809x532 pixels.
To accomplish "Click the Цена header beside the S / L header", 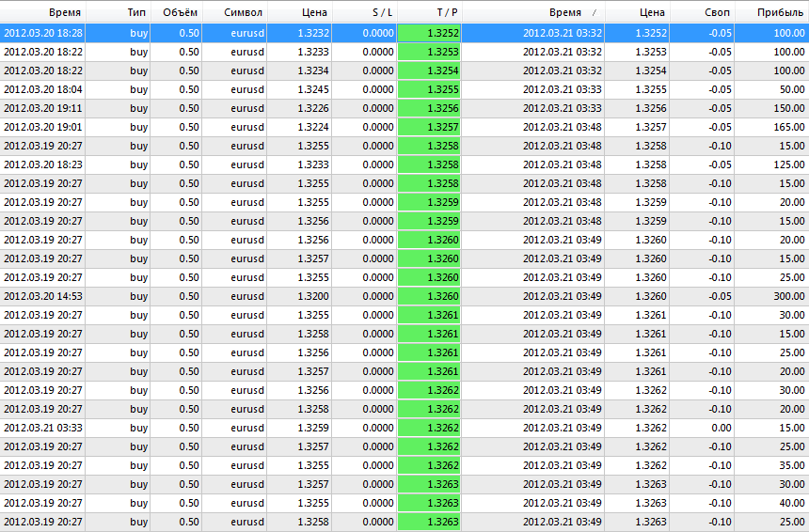I will pyautogui.click(x=300, y=12).
